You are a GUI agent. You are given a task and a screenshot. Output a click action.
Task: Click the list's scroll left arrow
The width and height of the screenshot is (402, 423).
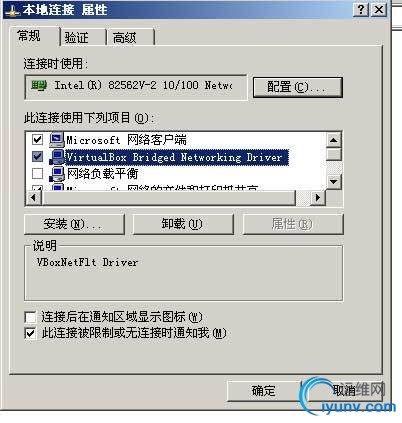pyautogui.click(x=34, y=198)
